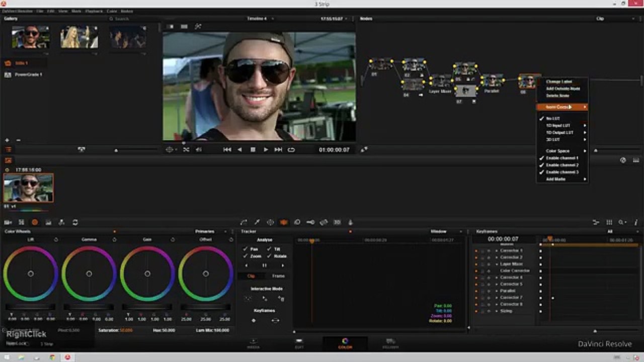This screenshot has height=362, width=644.
Task: Toggle Enable channel 1 in context menu
Action: click(562, 158)
